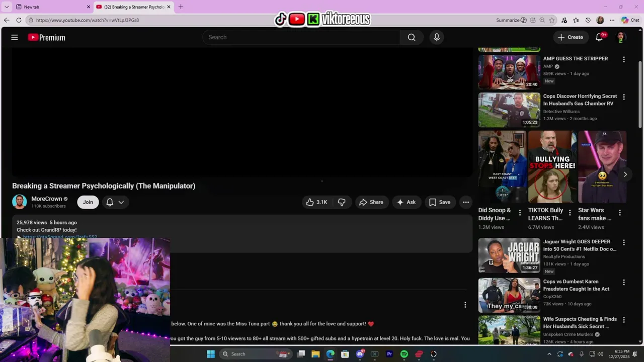Open options for TIKTOK Bully short
The height and width of the screenshot is (362, 644).
point(570,213)
